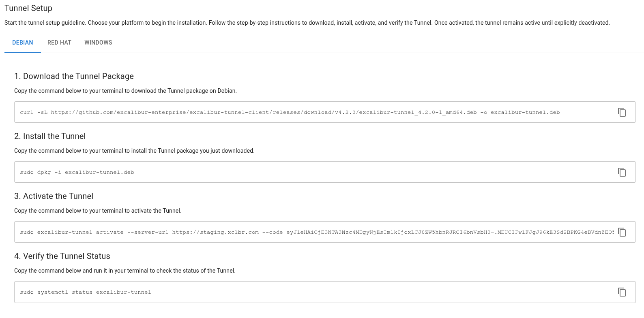Click the Activate the Tunnel heading
Viewport: 644px width, 318px height.
coord(54,196)
